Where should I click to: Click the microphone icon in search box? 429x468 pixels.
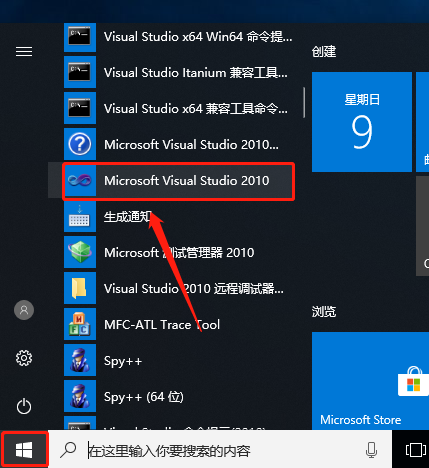[371, 450]
